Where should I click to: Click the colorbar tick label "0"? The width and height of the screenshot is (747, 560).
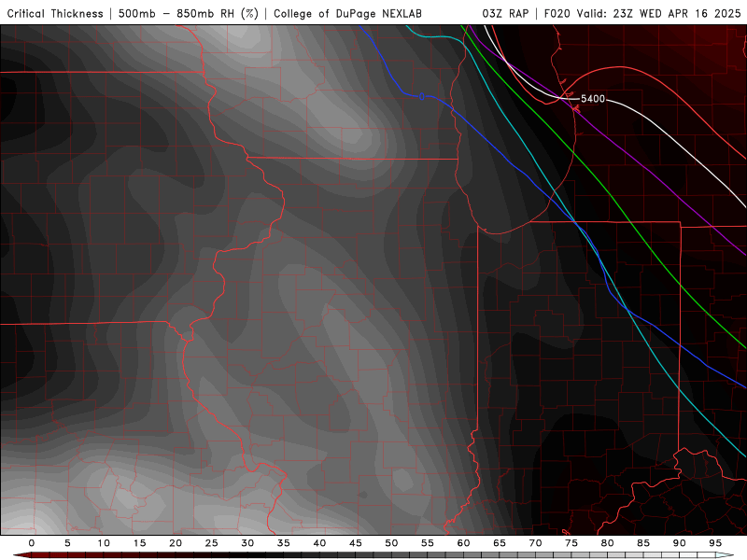(32, 543)
